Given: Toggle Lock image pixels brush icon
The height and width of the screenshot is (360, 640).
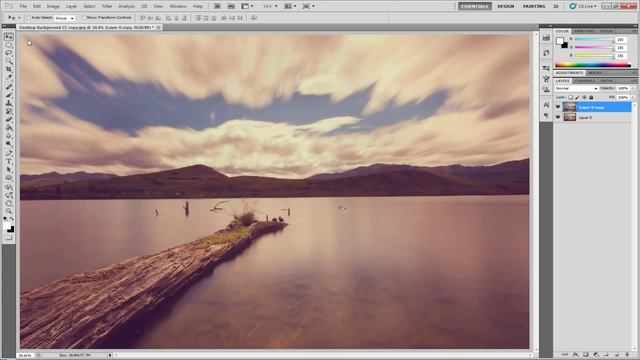Looking at the screenshot, I should [578, 98].
